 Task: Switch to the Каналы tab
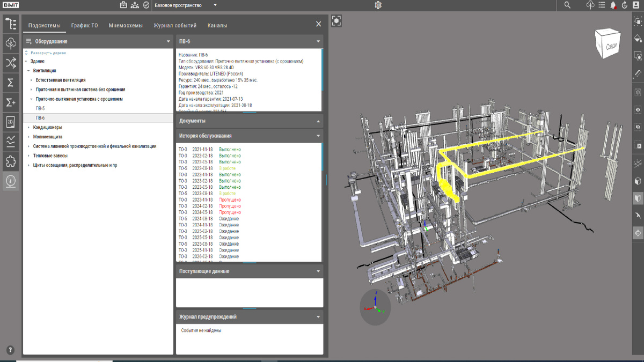coord(217,25)
